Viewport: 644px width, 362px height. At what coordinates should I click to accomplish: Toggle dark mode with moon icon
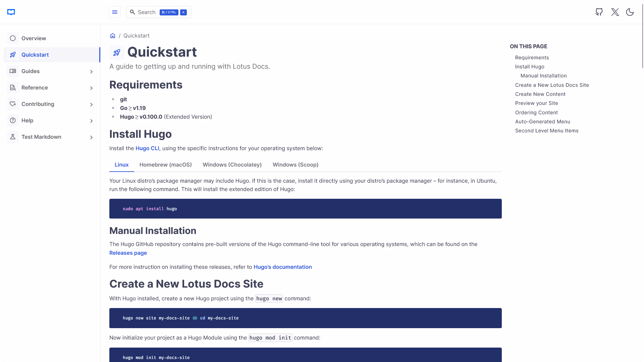[x=630, y=12]
